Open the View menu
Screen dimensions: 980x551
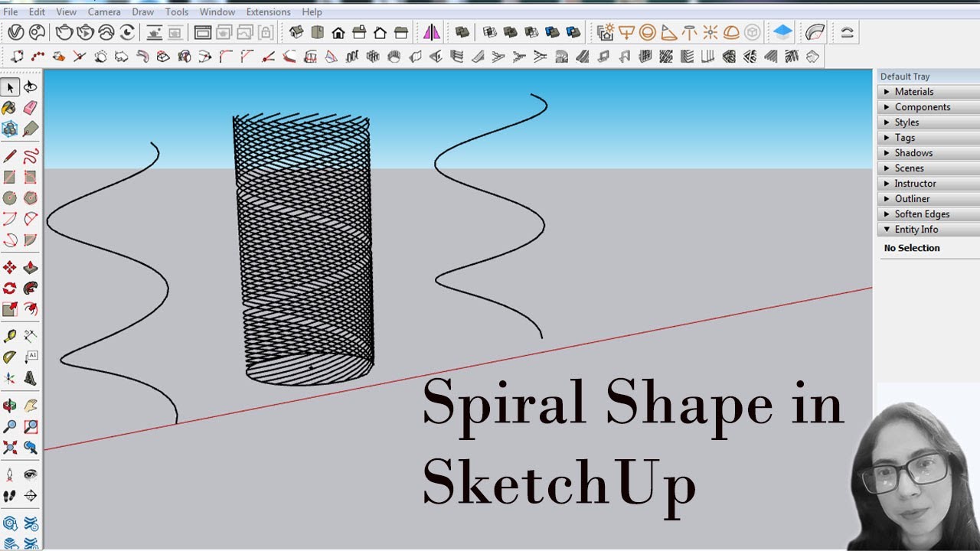pyautogui.click(x=67, y=12)
